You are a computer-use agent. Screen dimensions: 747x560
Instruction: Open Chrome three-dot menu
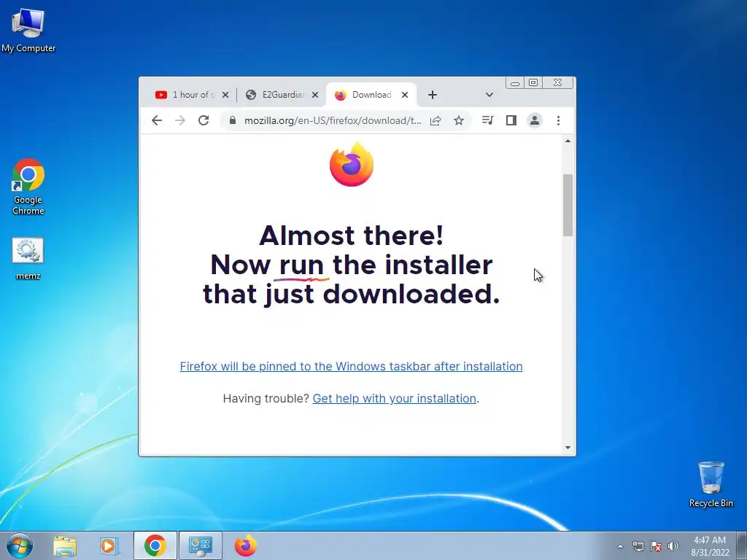558,120
